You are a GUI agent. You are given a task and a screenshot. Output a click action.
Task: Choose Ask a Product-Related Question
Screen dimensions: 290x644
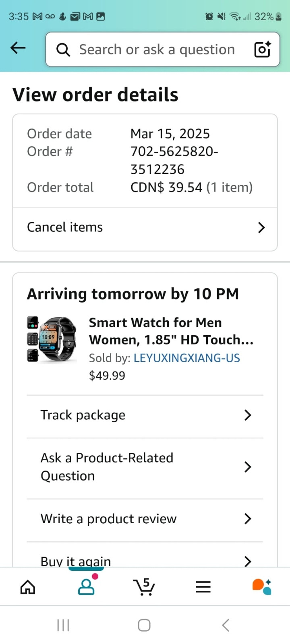click(107, 467)
